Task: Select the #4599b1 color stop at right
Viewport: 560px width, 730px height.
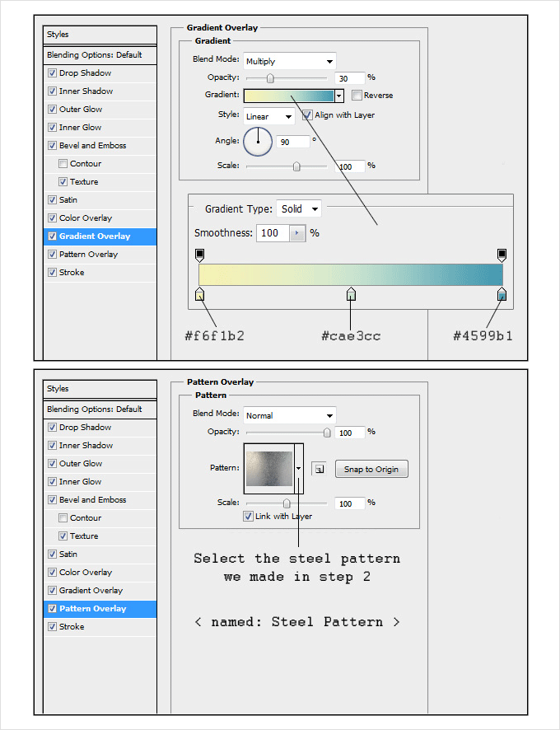Action: 502,295
